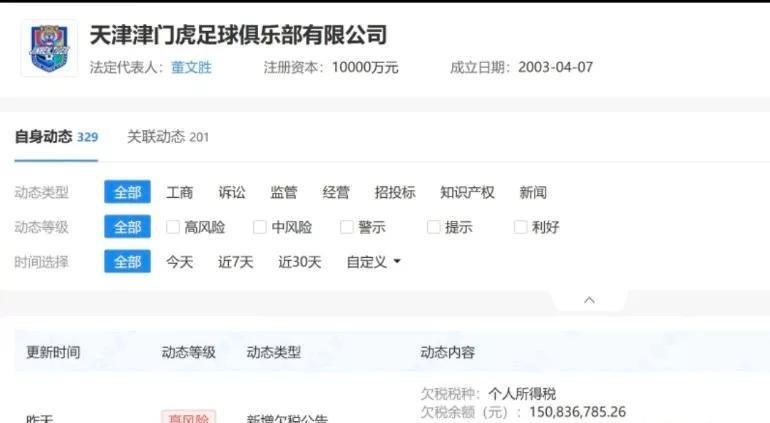Image resolution: width=770 pixels, height=423 pixels.
Task: Open the 自定义 date dropdown
Action: click(373, 262)
